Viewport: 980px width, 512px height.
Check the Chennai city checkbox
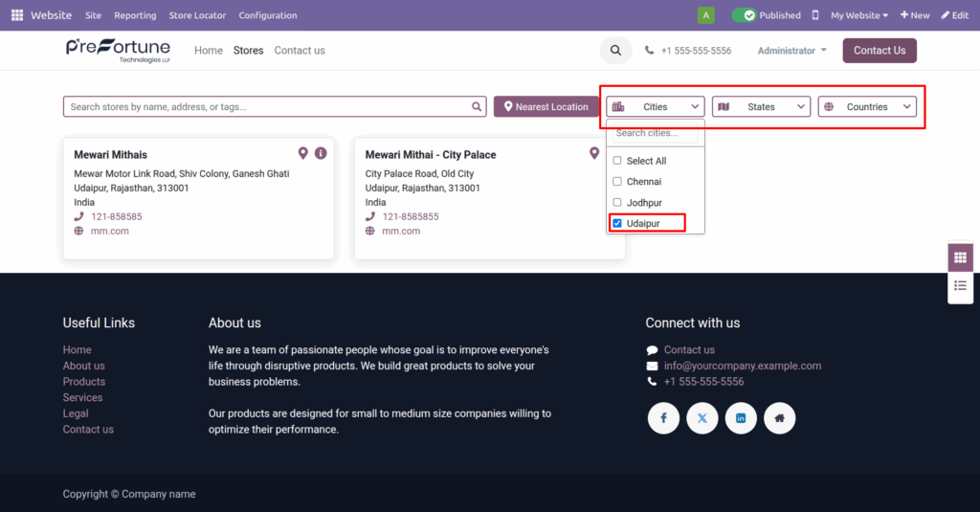click(617, 181)
